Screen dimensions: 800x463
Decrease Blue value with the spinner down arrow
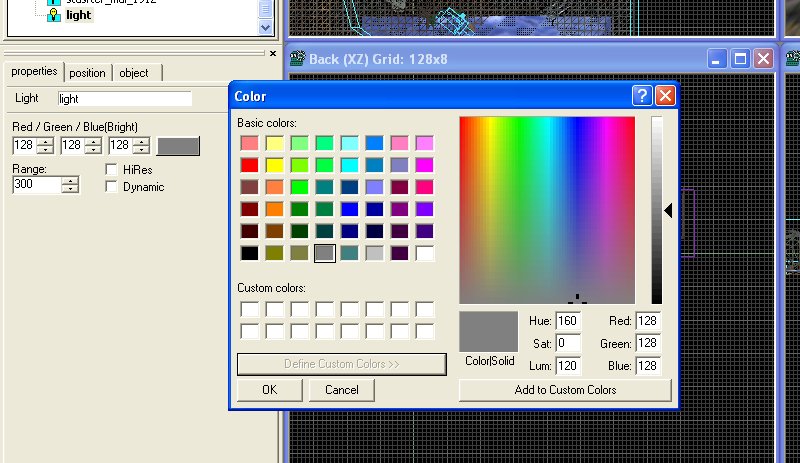pyautogui.click(x=141, y=150)
